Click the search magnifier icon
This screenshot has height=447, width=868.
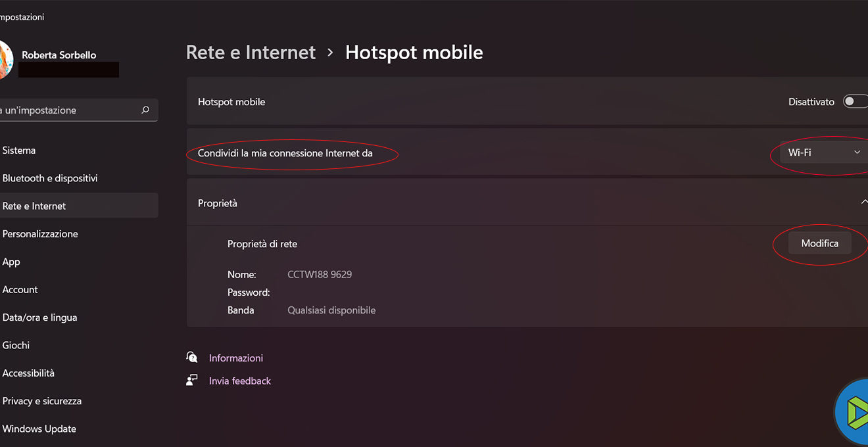[x=145, y=110]
